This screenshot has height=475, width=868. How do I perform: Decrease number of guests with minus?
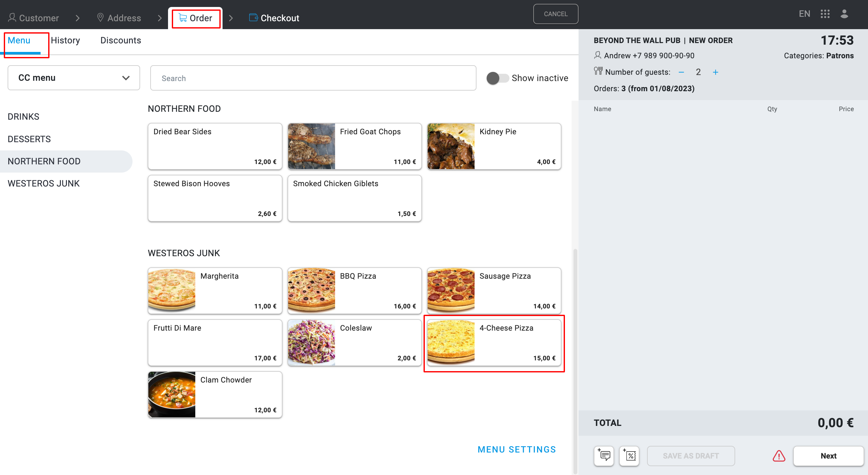click(x=681, y=72)
